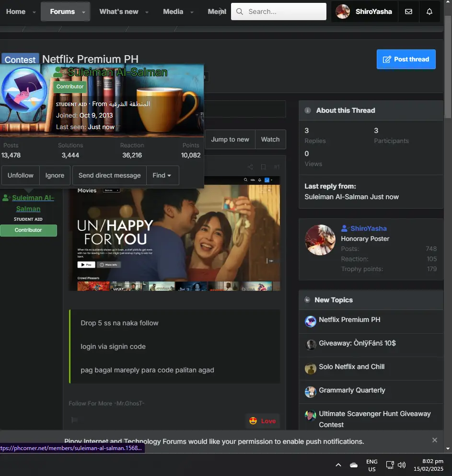Click the info icon beside About this Thread

(308, 110)
